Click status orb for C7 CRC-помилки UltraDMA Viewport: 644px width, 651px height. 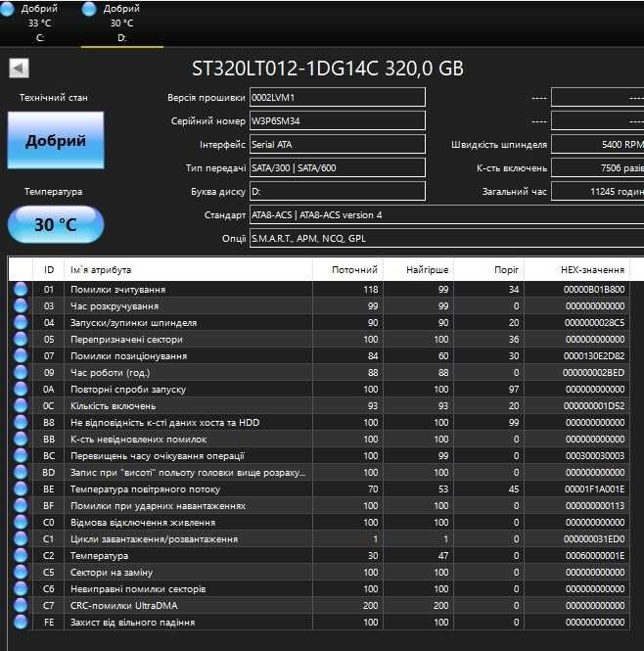point(21,605)
